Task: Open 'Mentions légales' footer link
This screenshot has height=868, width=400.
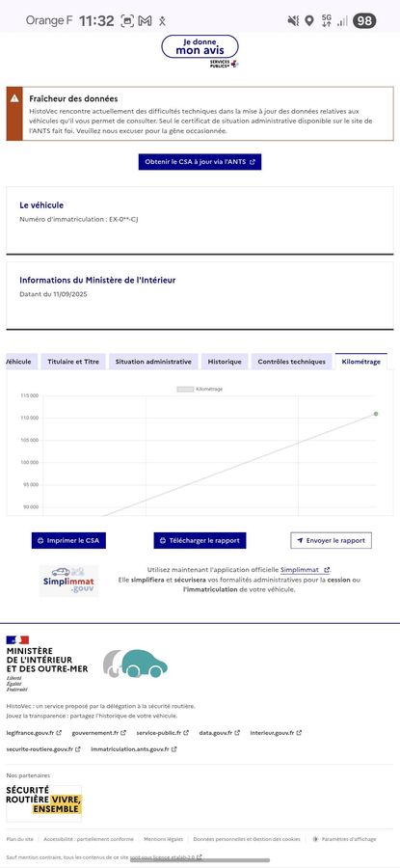Action: 163,839
